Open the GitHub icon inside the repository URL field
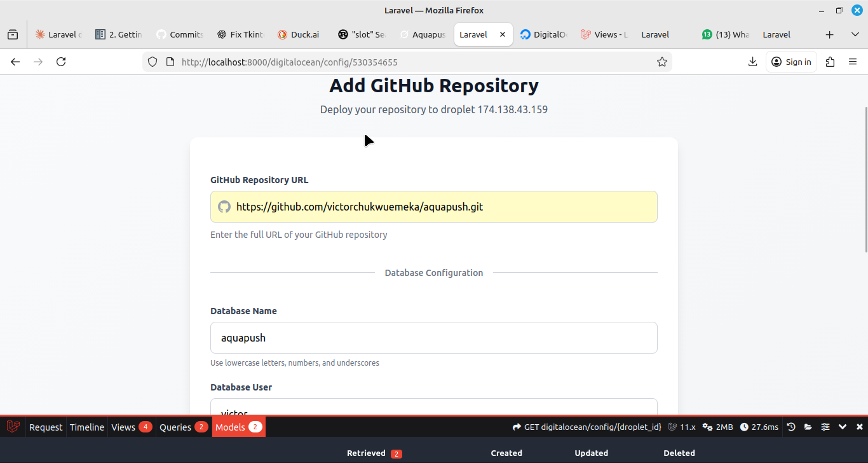The height and width of the screenshot is (463, 868). tap(224, 206)
